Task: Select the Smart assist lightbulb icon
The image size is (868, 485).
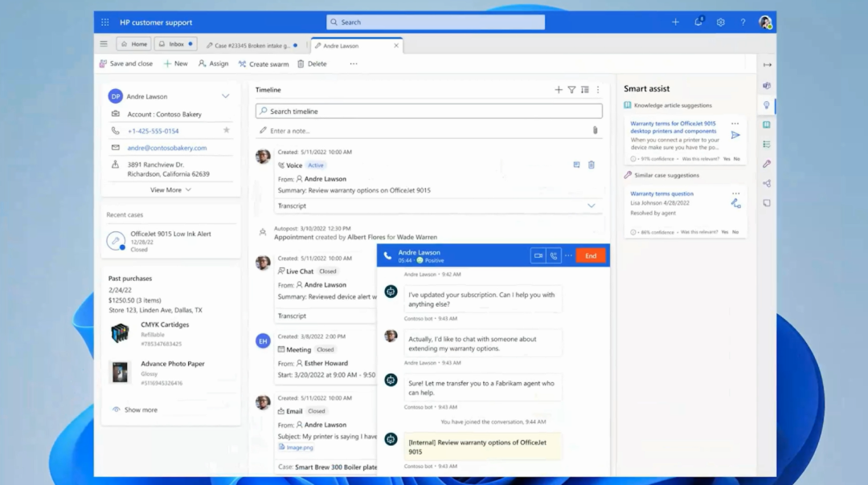Action: click(767, 105)
